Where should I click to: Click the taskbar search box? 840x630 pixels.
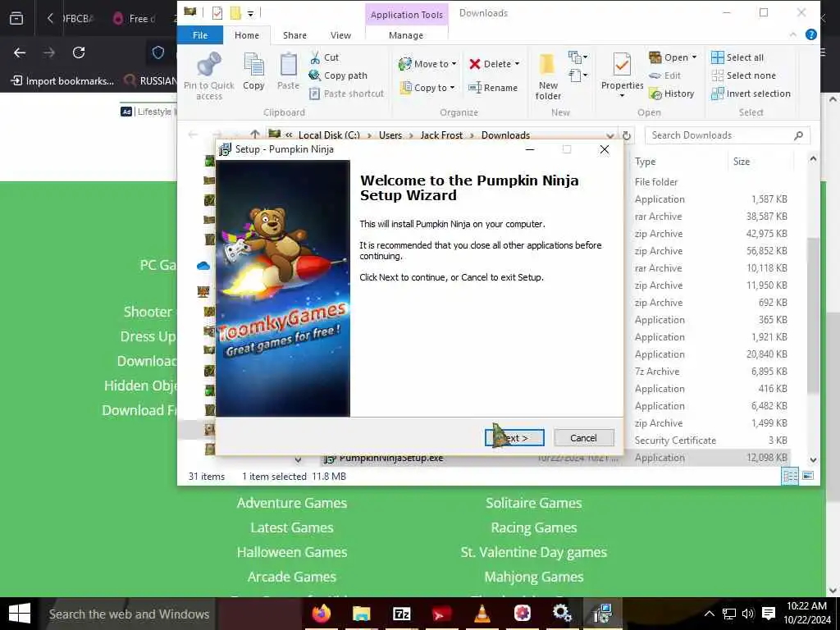click(x=129, y=614)
